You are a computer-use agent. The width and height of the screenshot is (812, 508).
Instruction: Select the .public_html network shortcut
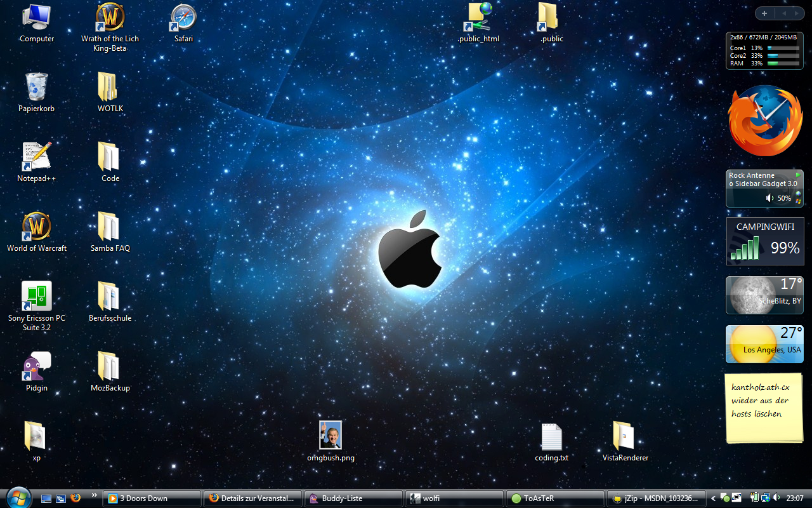(x=478, y=17)
